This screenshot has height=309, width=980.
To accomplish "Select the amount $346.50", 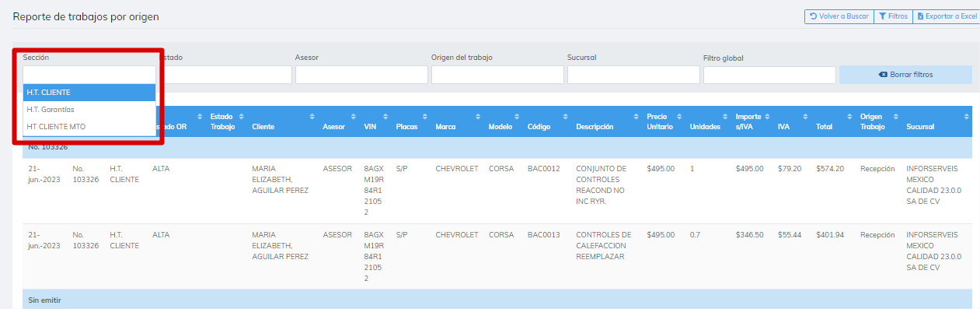I will (x=750, y=234).
